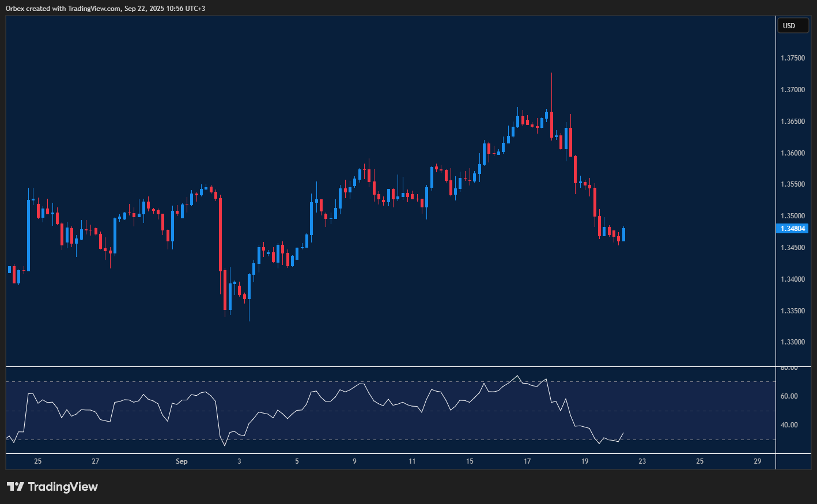The height and width of the screenshot is (504, 817).
Task: Click the 40.00 RSI scale label
Action: [x=789, y=425]
